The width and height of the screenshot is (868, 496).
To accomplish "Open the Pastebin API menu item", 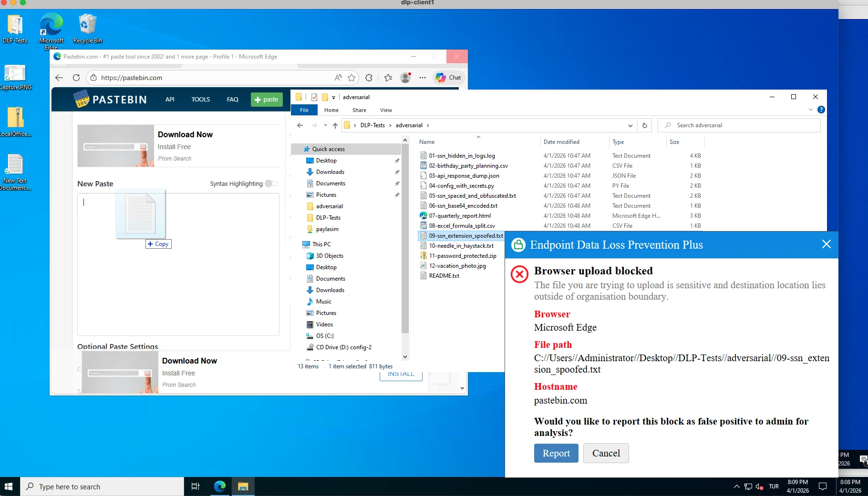I will coord(170,99).
